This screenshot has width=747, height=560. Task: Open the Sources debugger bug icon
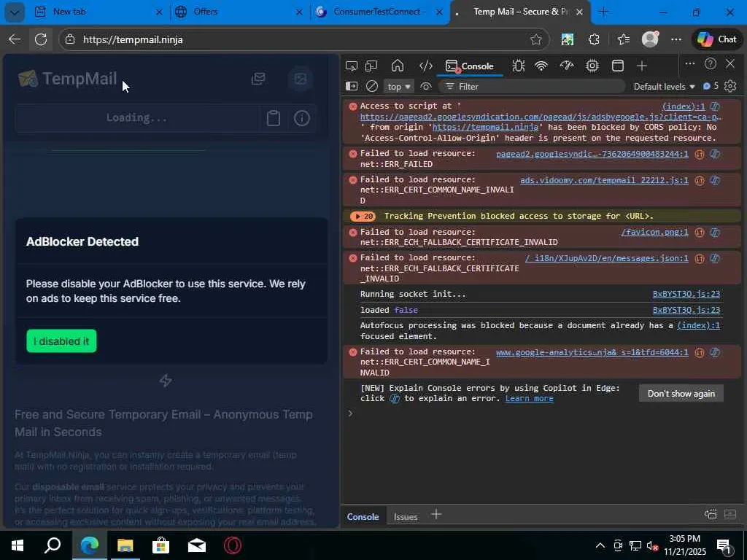(519, 66)
